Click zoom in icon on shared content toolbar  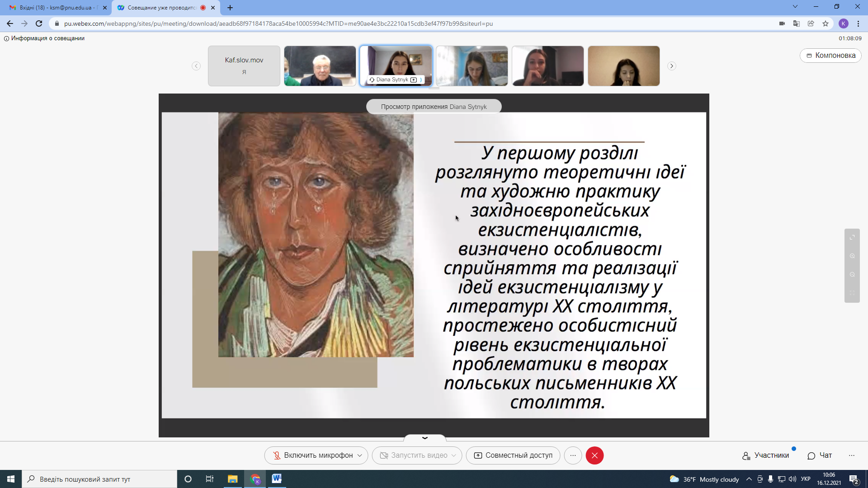point(852,256)
